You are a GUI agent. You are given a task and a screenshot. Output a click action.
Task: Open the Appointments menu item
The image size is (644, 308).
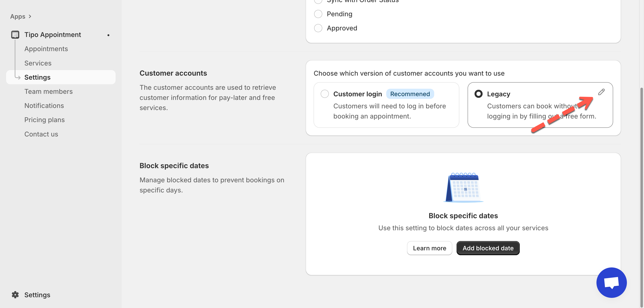[46, 49]
